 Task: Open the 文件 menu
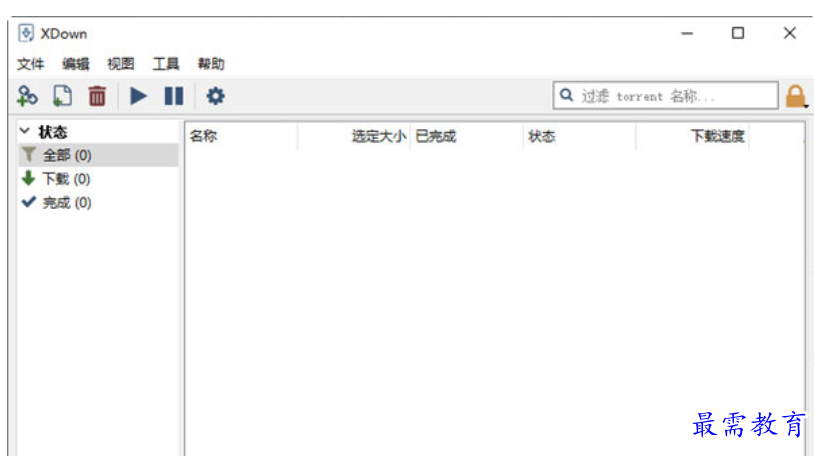click(30, 64)
